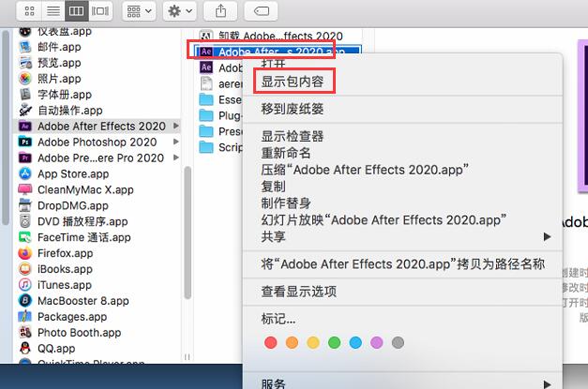Apply the blue tag color
This screenshot has height=389, width=588.
tap(355, 342)
